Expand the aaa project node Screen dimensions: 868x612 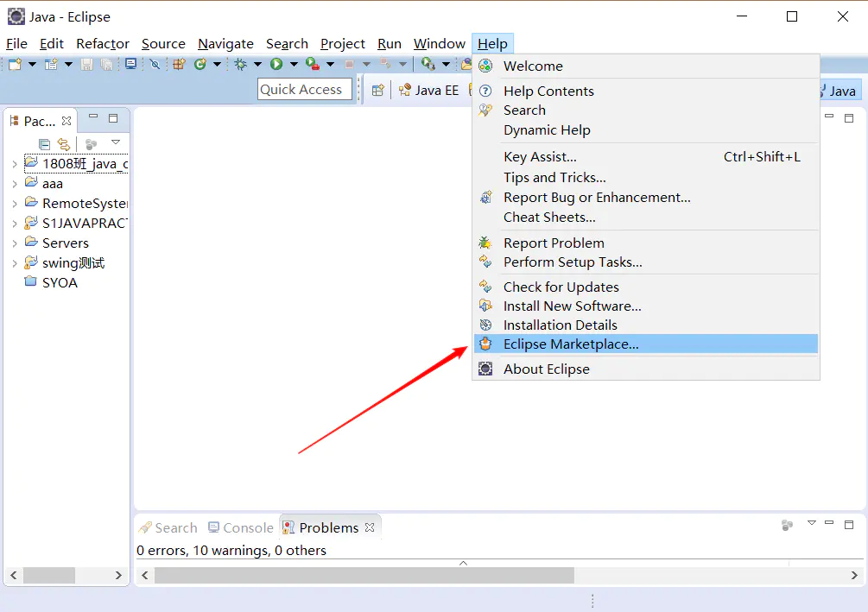[x=15, y=184]
